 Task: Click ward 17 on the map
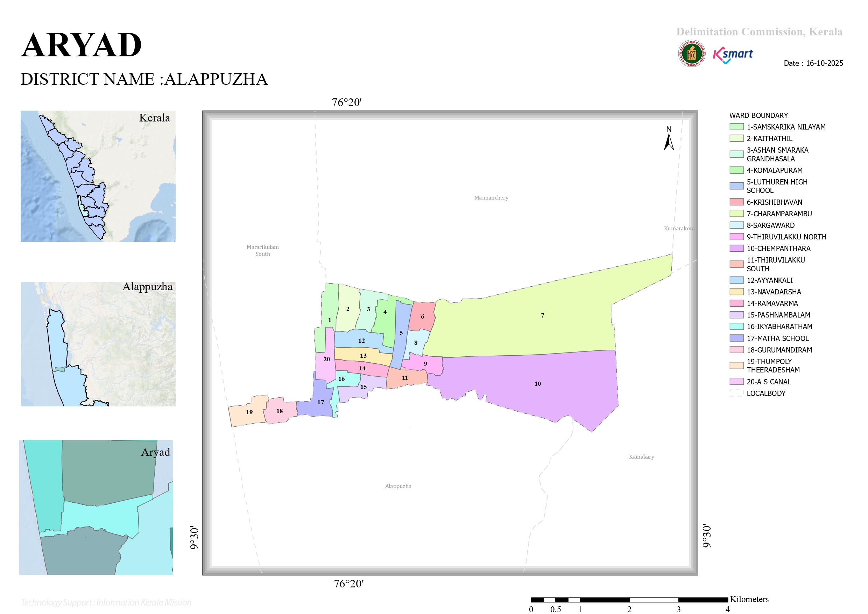(320, 403)
